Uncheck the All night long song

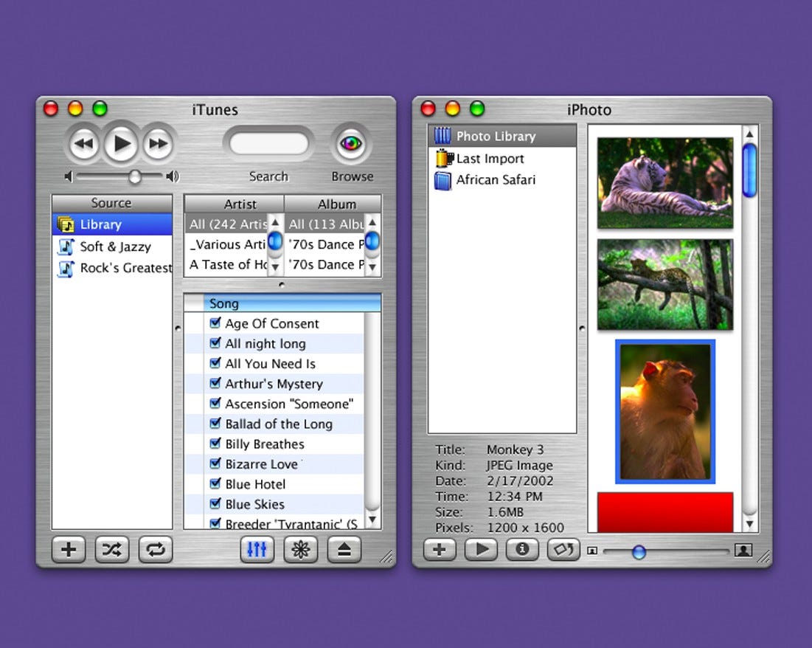[215, 343]
